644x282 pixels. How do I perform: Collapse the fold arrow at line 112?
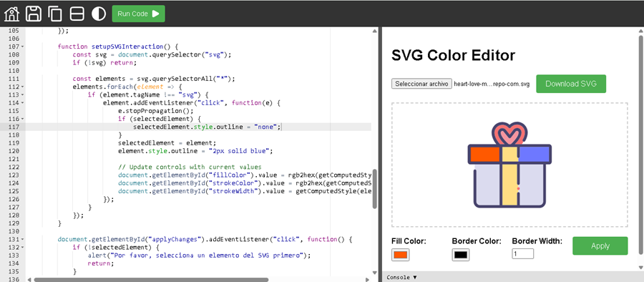click(22, 87)
